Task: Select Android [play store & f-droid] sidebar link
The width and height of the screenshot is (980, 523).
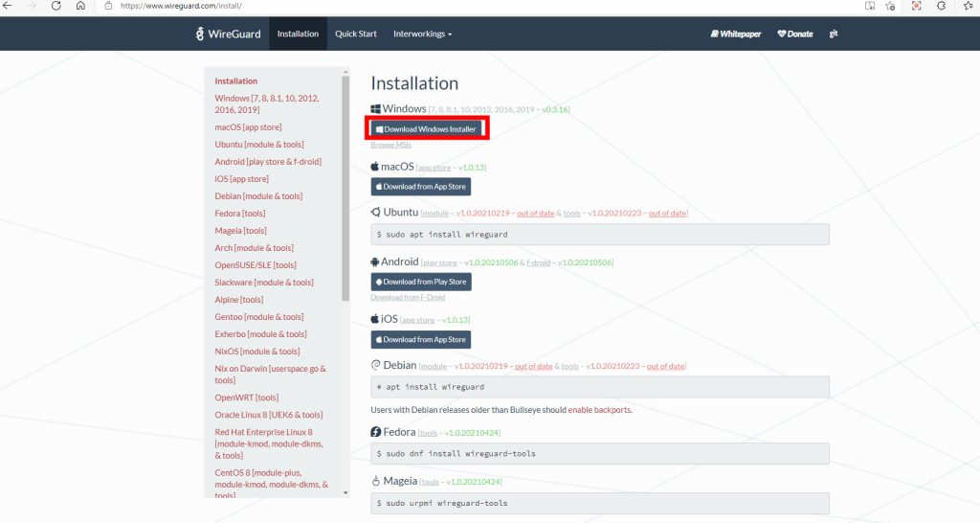Action: [268, 162]
